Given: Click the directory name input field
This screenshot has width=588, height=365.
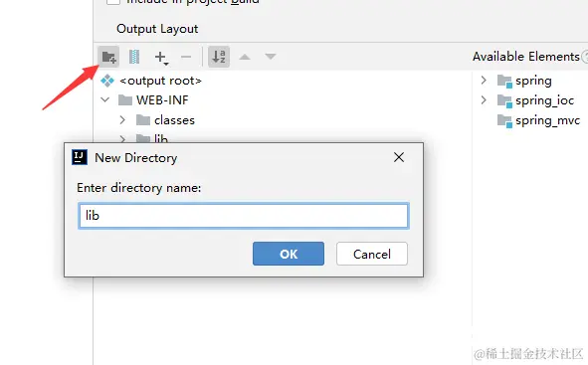Looking at the screenshot, I should point(244,216).
